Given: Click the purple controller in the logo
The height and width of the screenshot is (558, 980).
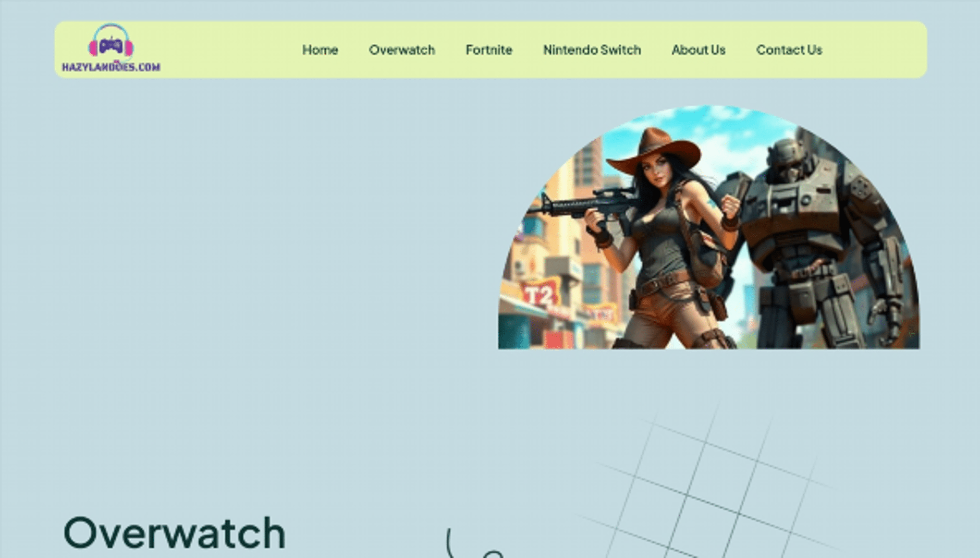Looking at the screenshot, I should 111,46.
